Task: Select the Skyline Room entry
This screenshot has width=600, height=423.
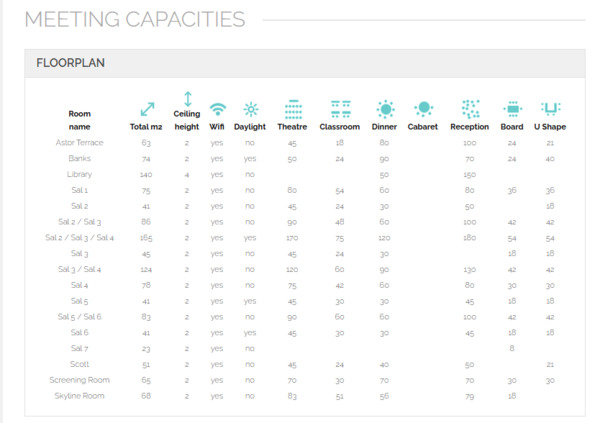Action: coord(80,396)
